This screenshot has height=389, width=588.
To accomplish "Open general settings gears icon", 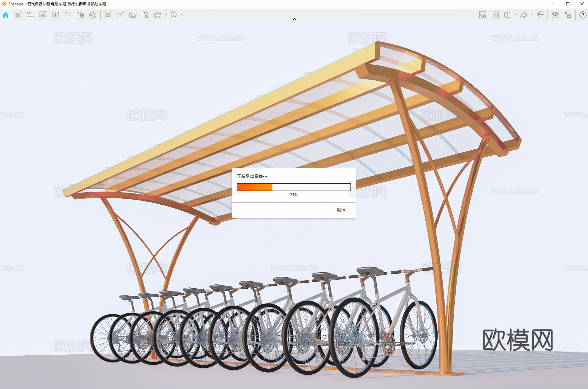I will [568, 15].
